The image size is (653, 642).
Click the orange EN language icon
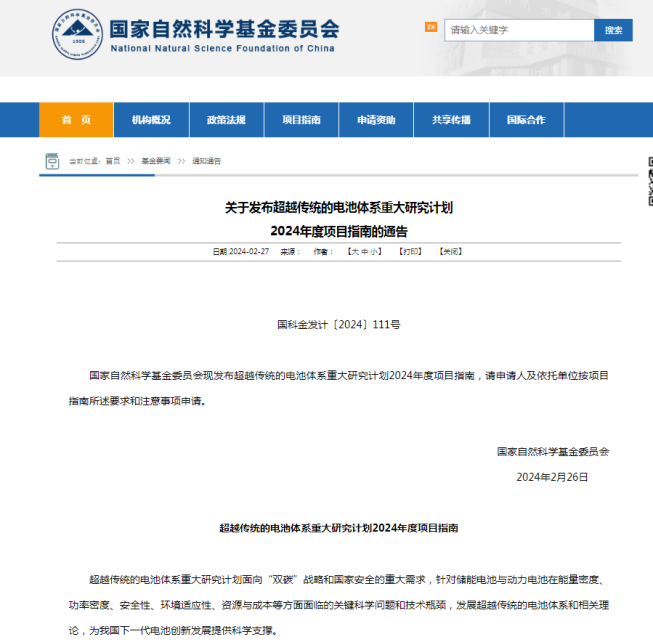(x=431, y=28)
